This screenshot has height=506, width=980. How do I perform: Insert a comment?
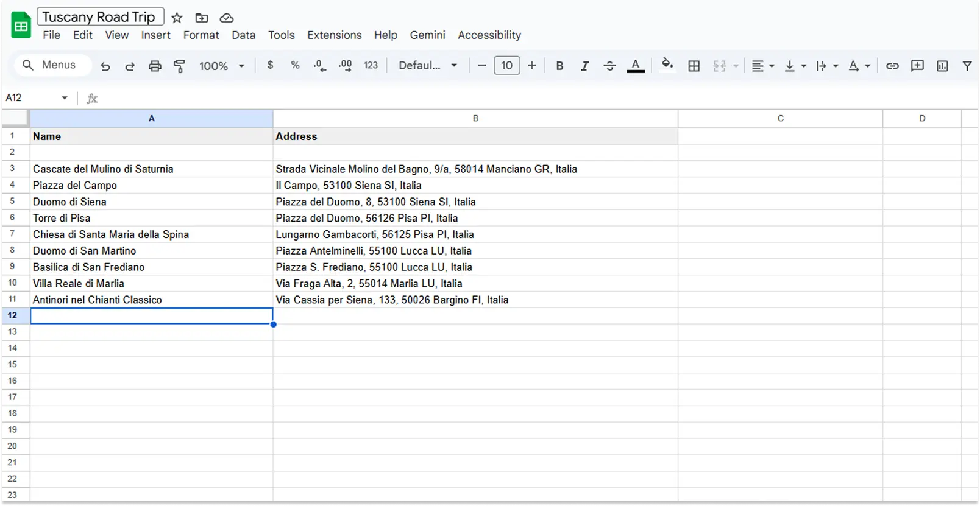point(917,66)
